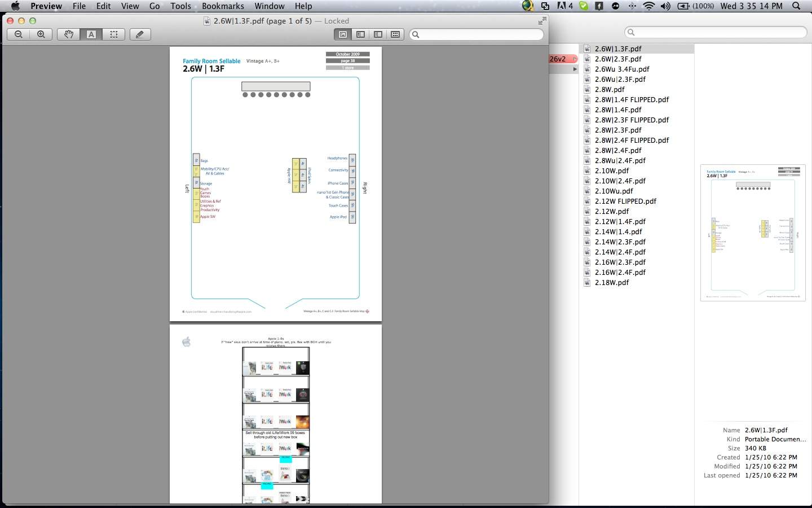The image size is (812, 508).
Task: Select 2.8W|1.4F FLIPPED.pdf in file list
Action: point(631,100)
